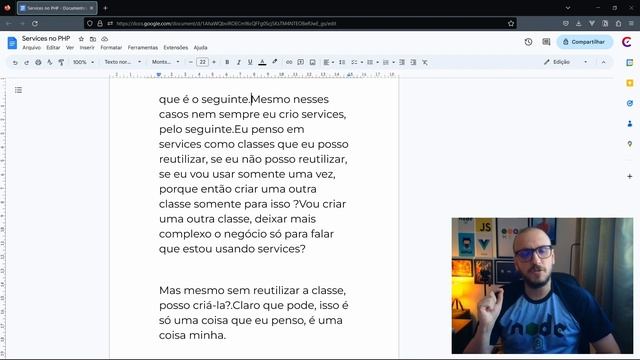Open Google Keep in the side panel
The image size is (640, 360).
point(630,83)
